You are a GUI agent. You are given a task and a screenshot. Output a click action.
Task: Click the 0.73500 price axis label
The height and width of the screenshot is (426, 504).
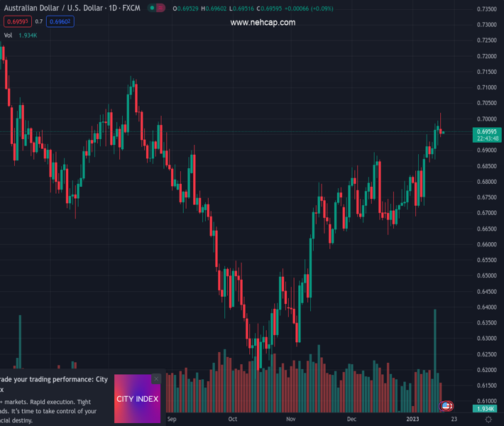[x=487, y=9]
